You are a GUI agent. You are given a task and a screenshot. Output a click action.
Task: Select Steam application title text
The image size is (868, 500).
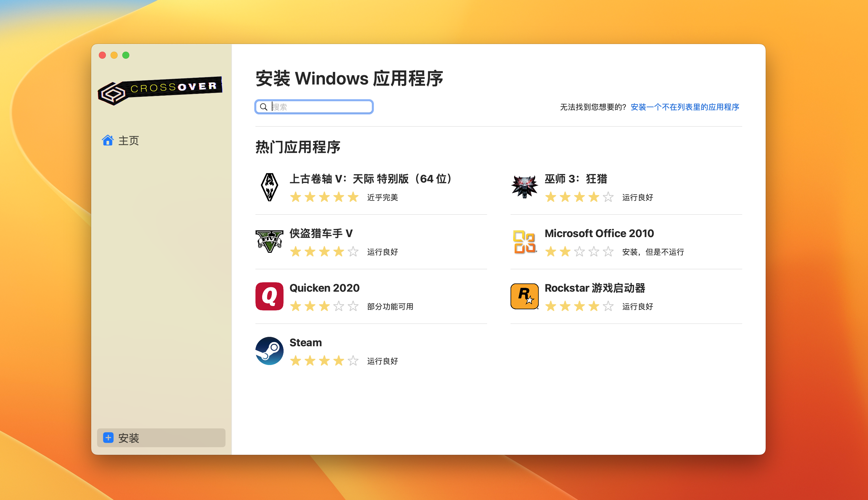tap(305, 342)
